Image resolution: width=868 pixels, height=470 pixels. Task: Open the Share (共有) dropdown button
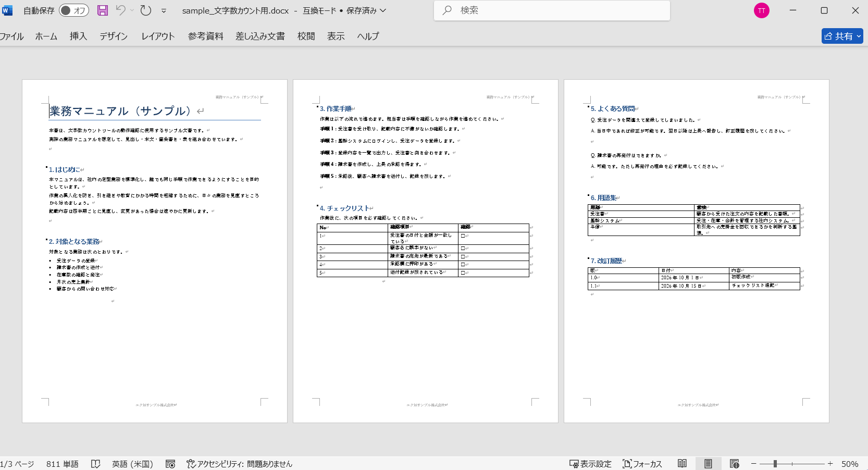[x=842, y=36]
